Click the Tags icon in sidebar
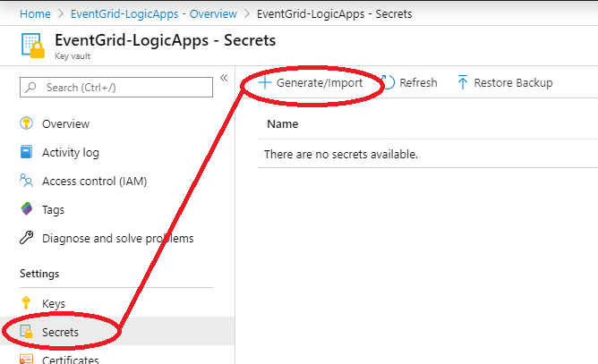Viewport: 598px width, 364px height. click(x=26, y=209)
